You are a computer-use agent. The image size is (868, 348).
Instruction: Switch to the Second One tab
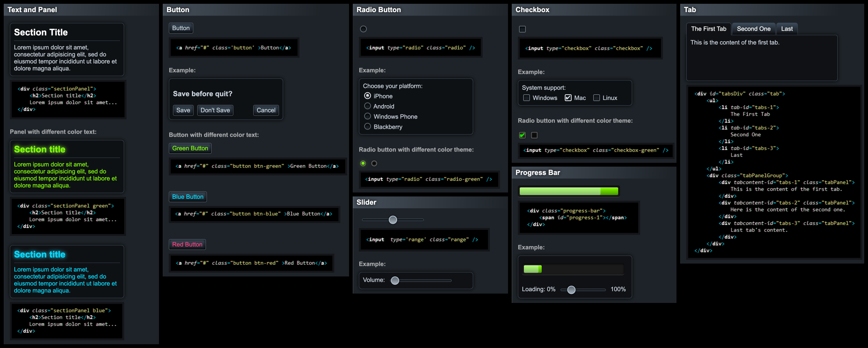(753, 29)
